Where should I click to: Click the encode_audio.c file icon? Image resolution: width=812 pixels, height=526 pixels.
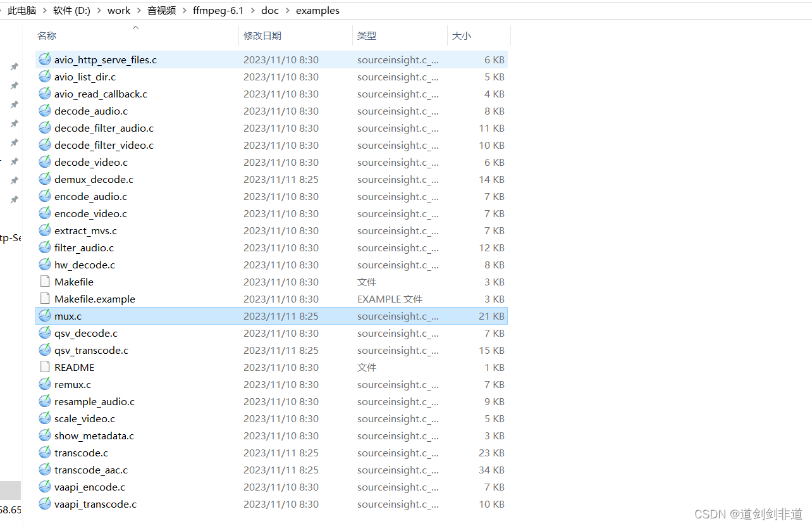pyautogui.click(x=44, y=196)
